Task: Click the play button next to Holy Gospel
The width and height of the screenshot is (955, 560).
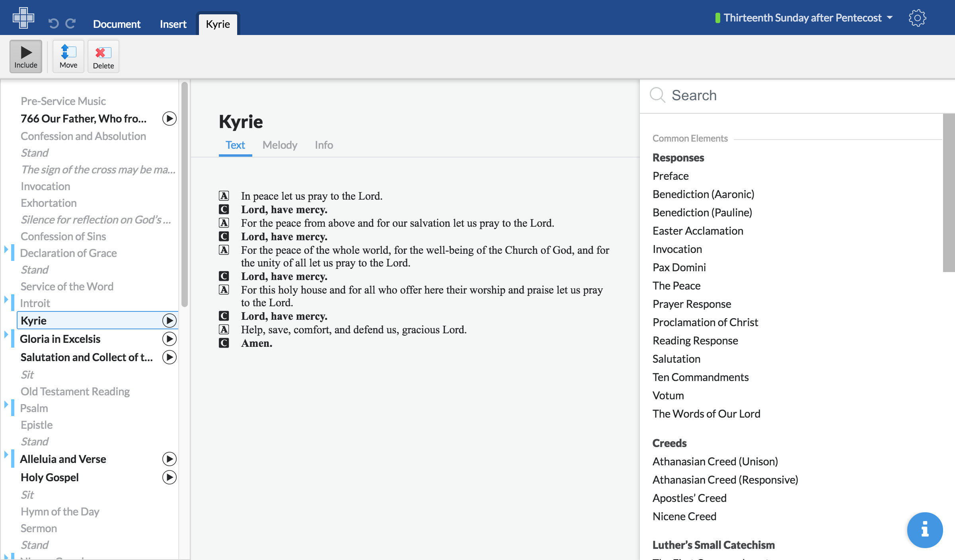Action: click(170, 476)
